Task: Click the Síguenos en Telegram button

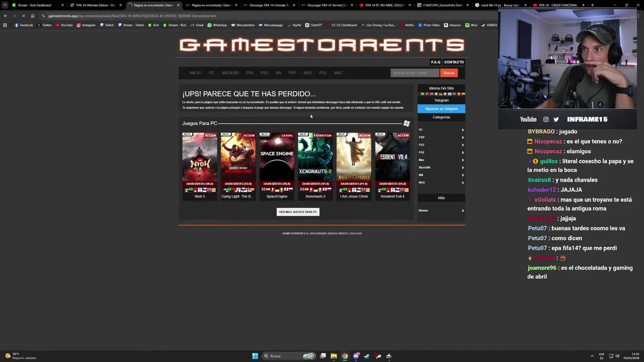Action: pos(441,109)
